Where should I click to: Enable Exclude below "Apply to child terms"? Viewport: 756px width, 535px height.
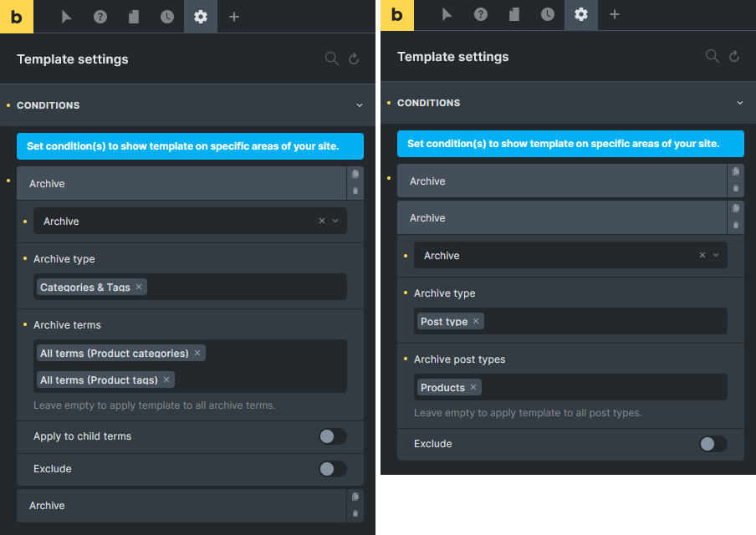pyautogui.click(x=332, y=469)
